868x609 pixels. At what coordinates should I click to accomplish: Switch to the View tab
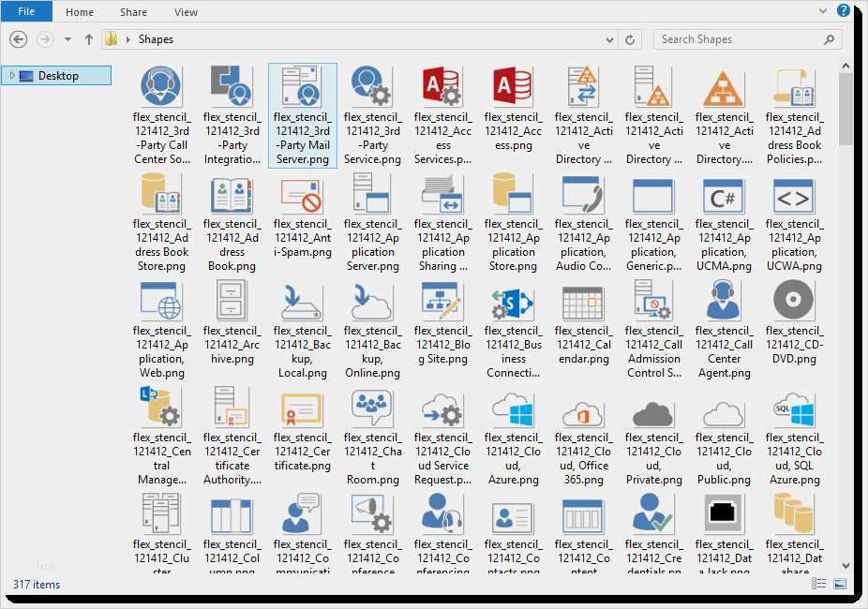(x=186, y=12)
